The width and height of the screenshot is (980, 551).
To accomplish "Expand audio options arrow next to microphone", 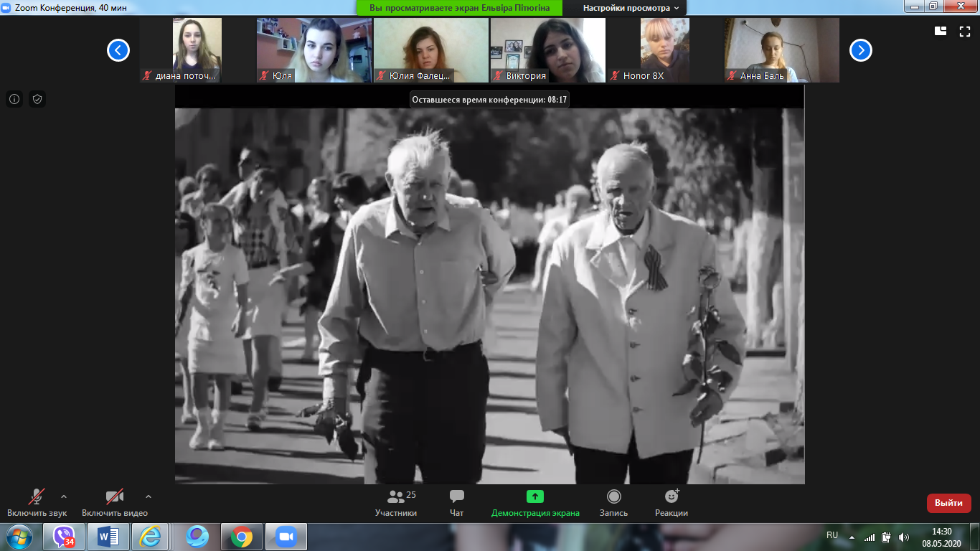I will point(64,496).
